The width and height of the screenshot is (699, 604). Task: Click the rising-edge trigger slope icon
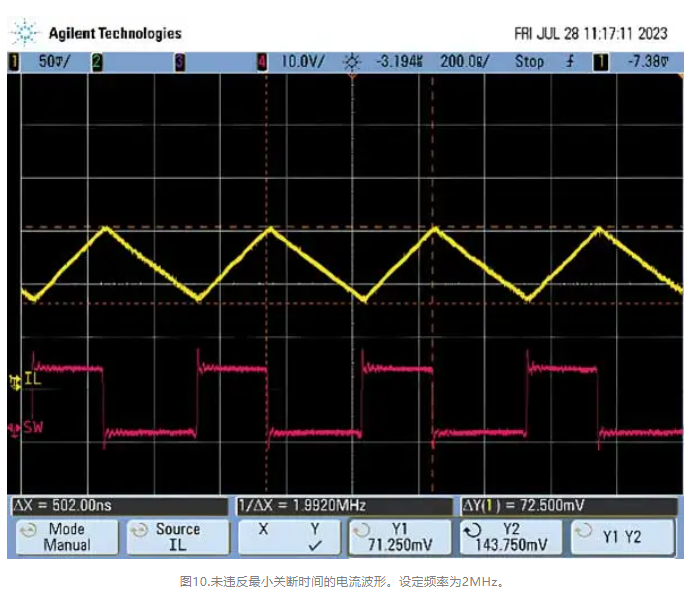coord(570,62)
